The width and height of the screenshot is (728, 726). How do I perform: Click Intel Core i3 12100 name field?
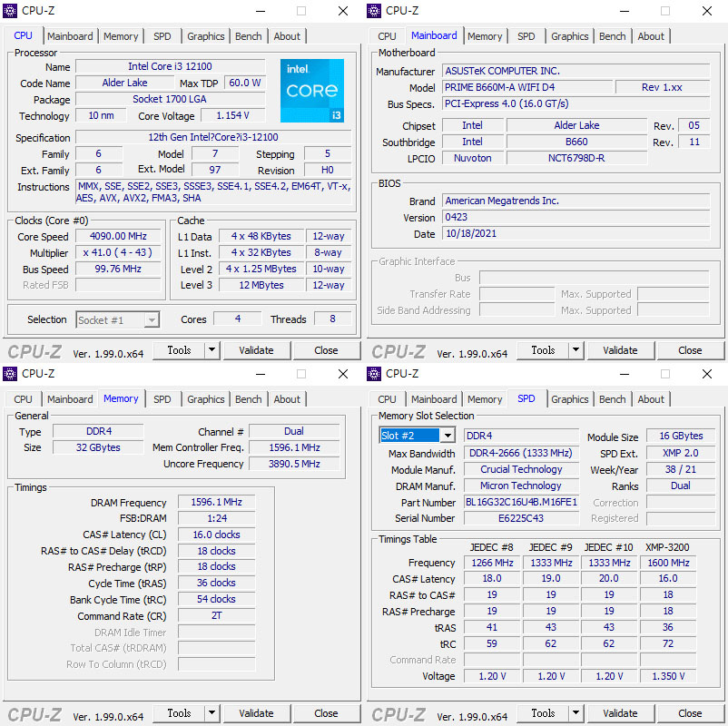170,66
